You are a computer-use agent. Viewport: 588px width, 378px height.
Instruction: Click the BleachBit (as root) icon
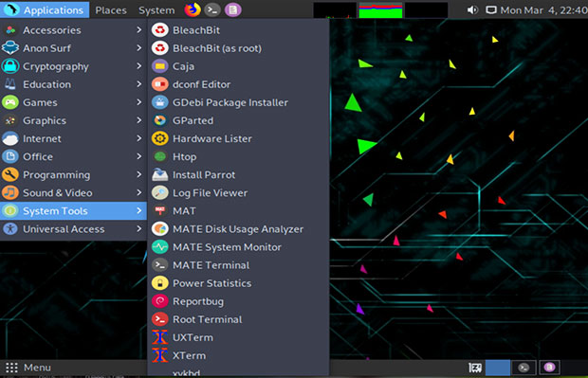(x=159, y=48)
